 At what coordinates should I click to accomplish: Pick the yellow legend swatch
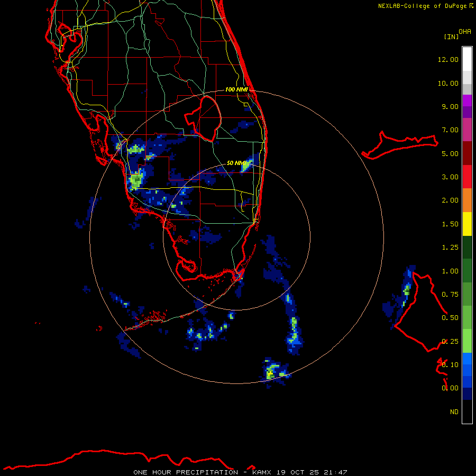[467, 224]
